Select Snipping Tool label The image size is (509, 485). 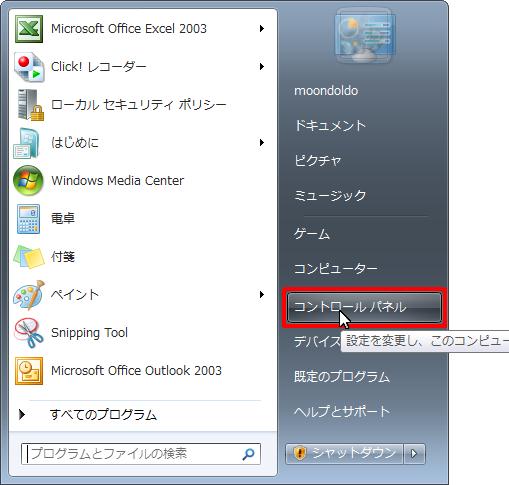pyautogui.click(x=89, y=333)
